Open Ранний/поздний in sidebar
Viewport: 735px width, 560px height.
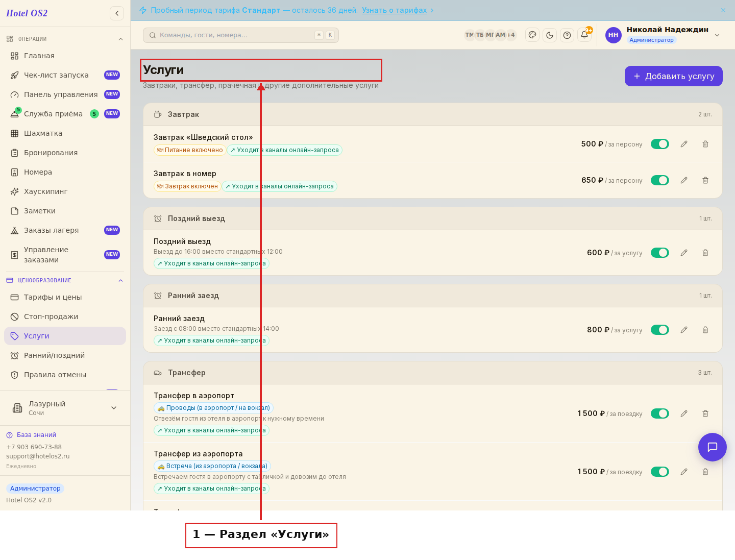[65, 355]
